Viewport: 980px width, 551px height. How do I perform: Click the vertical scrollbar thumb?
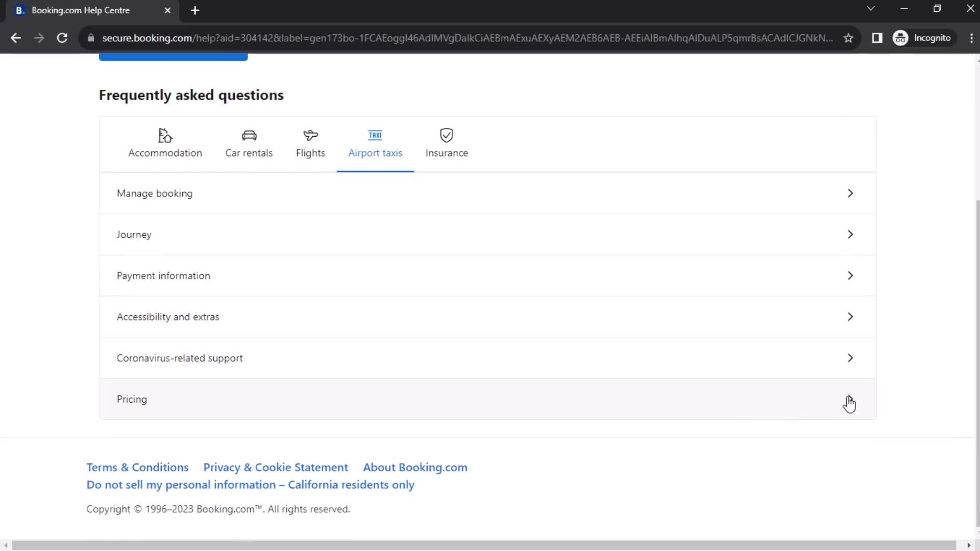pyautogui.click(x=977, y=362)
